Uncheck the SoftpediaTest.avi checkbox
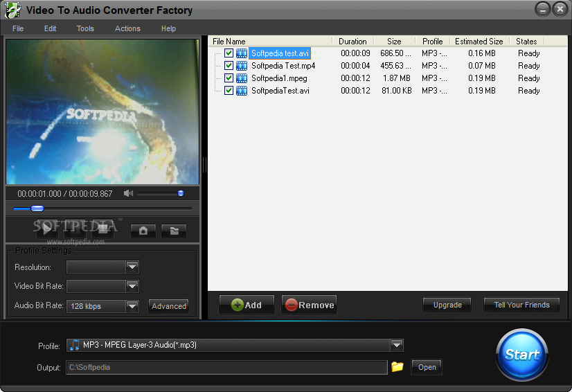572x392 pixels. (229, 90)
